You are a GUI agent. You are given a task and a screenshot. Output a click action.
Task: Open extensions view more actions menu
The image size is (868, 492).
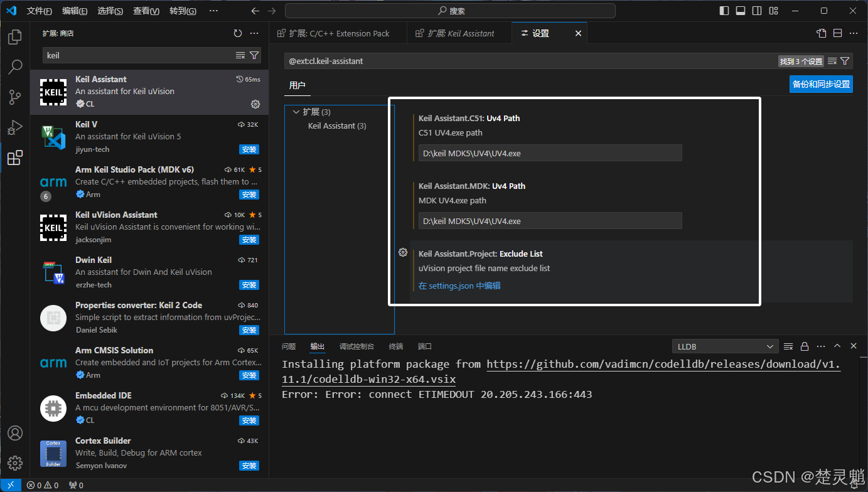point(254,33)
